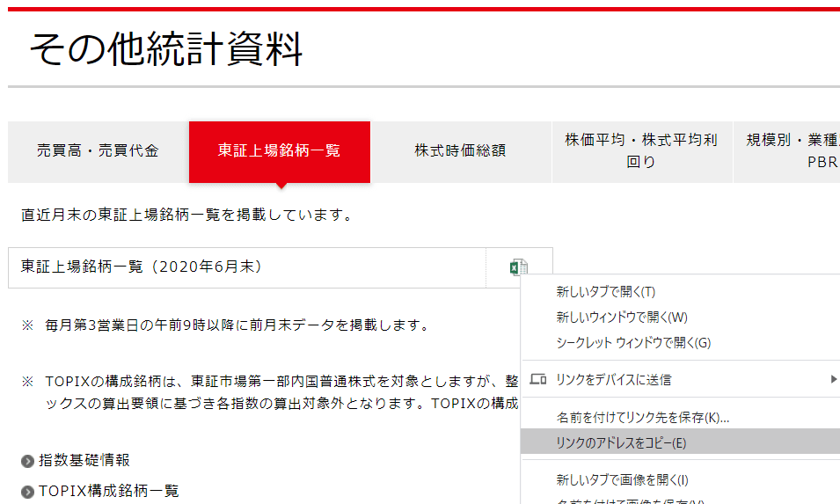840x504 pixels.
Task: Choose 名前を付けてリンク先を保存(K)... option
Action: (x=642, y=417)
